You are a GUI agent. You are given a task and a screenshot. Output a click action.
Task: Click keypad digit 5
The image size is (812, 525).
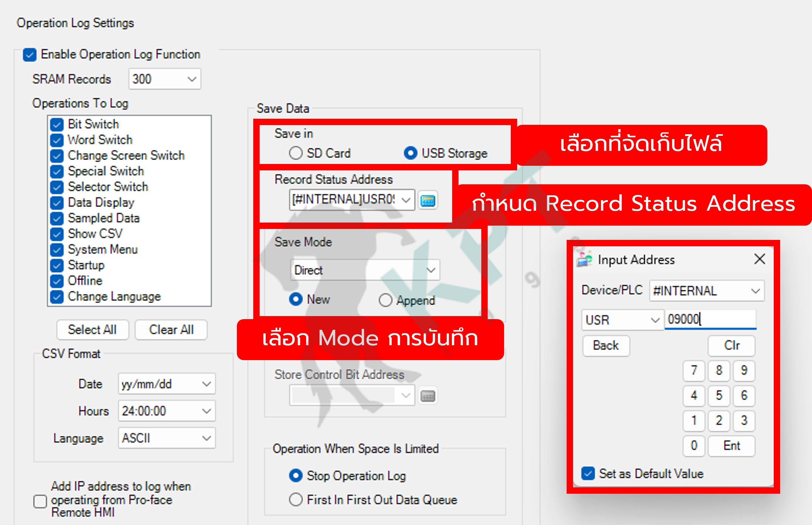tap(719, 396)
